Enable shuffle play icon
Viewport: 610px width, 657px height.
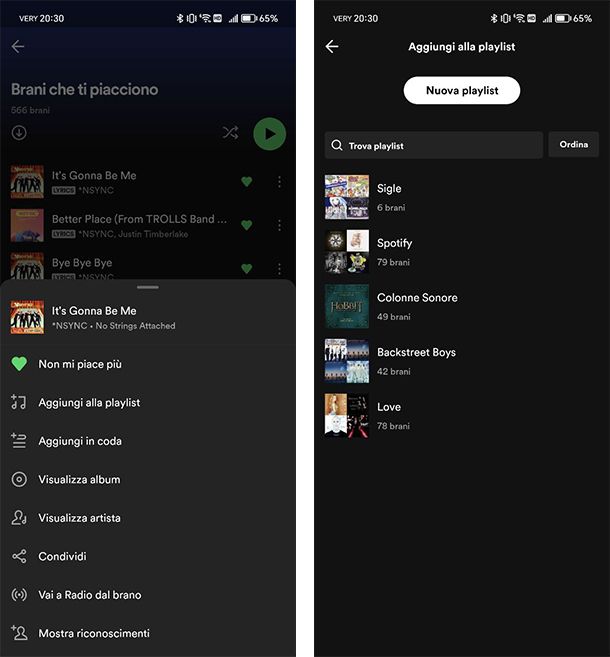click(230, 133)
